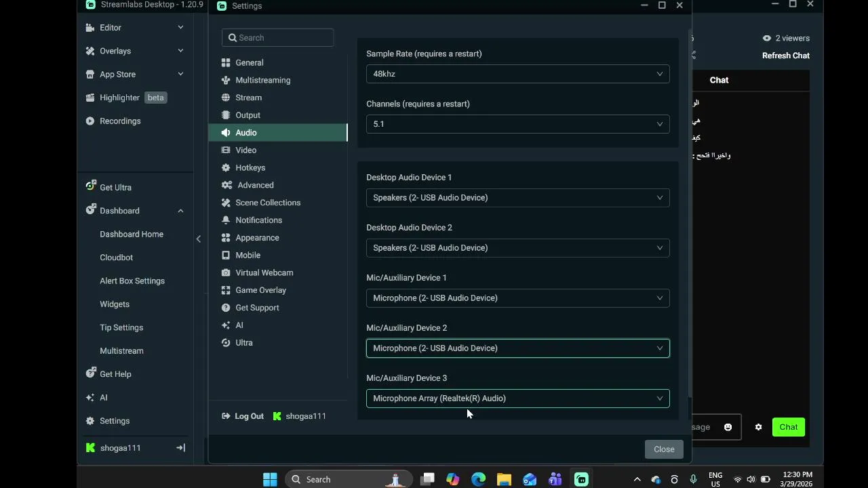Click the Ultra icon in settings list

pyautogui.click(x=226, y=343)
